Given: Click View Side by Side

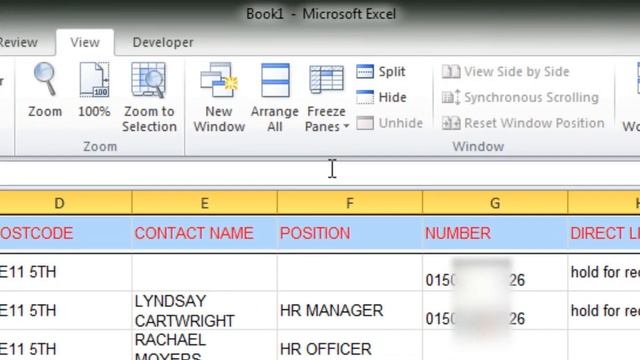Looking at the screenshot, I should point(505,72).
